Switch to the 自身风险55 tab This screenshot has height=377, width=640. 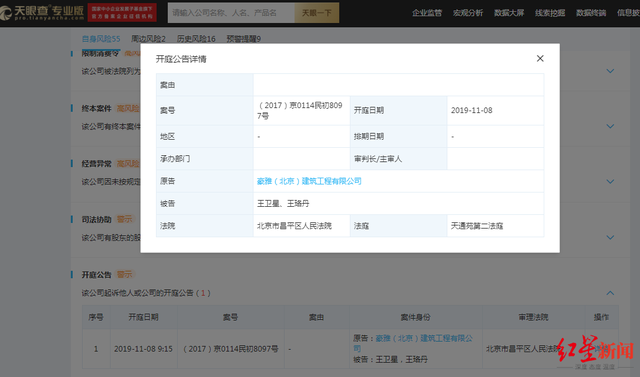coord(101,39)
